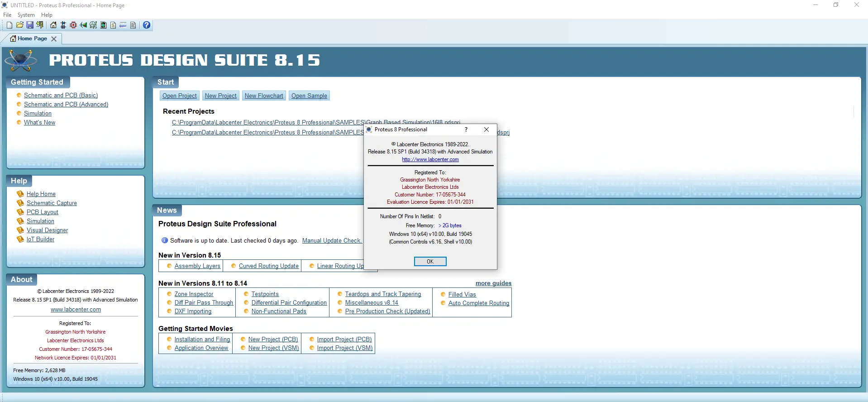This screenshot has width=868, height=402.
Task: Save the project with the floppy icon
Action: point(29,25)
